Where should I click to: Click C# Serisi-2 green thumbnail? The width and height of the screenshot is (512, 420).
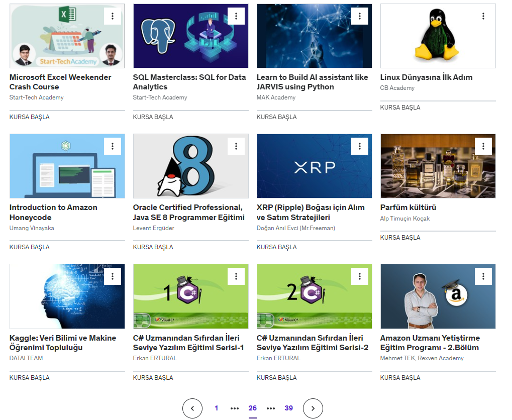(315, 296)
